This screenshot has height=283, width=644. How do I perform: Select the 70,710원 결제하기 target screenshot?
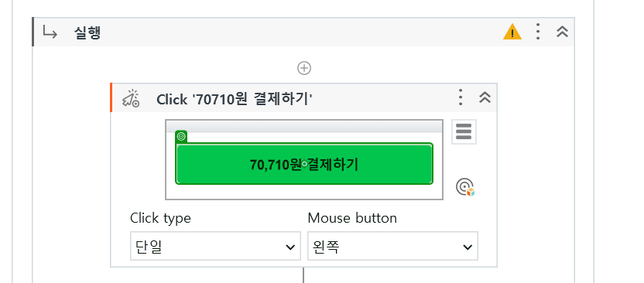(304, 159)
